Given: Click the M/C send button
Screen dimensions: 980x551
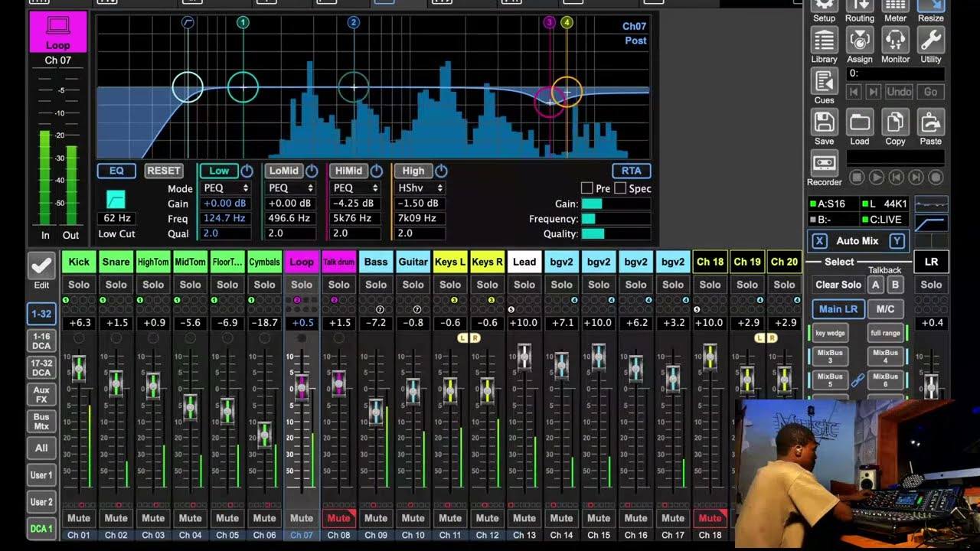Looking at the screenshot, I should pos(885,309).
